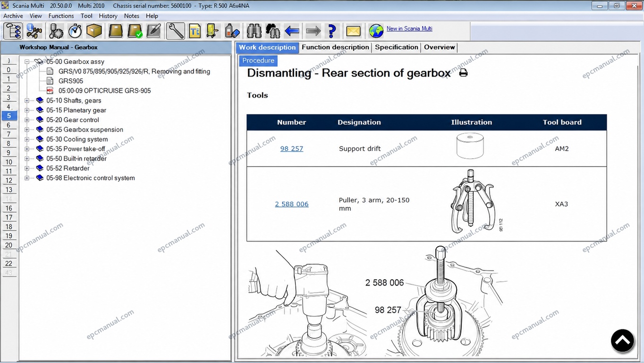Image resolution: width=644 pixels, height=363 pixels.
Task: Select highlighted main group 5 in sidebar
Action: pyautogui.click(x=9, y=116)
